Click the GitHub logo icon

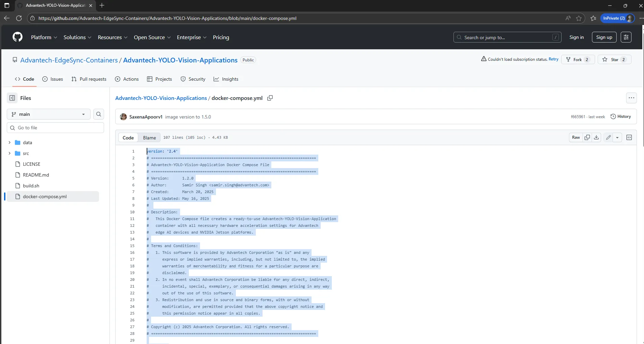[17, 37]
